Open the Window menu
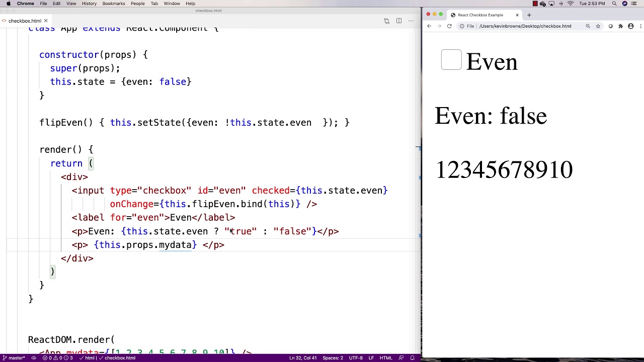The image size is (644, 362). 172,4
